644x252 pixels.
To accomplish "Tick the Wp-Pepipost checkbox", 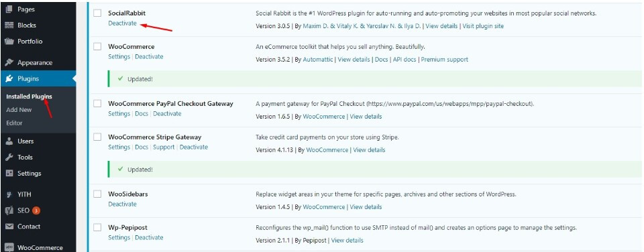I will click(97, 227).
